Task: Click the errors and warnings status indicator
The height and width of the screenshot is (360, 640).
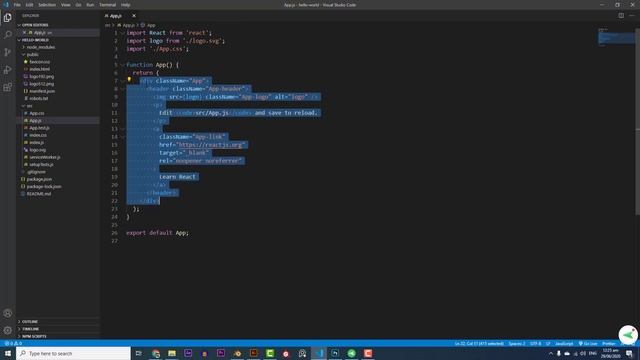Action: point(13,343)
